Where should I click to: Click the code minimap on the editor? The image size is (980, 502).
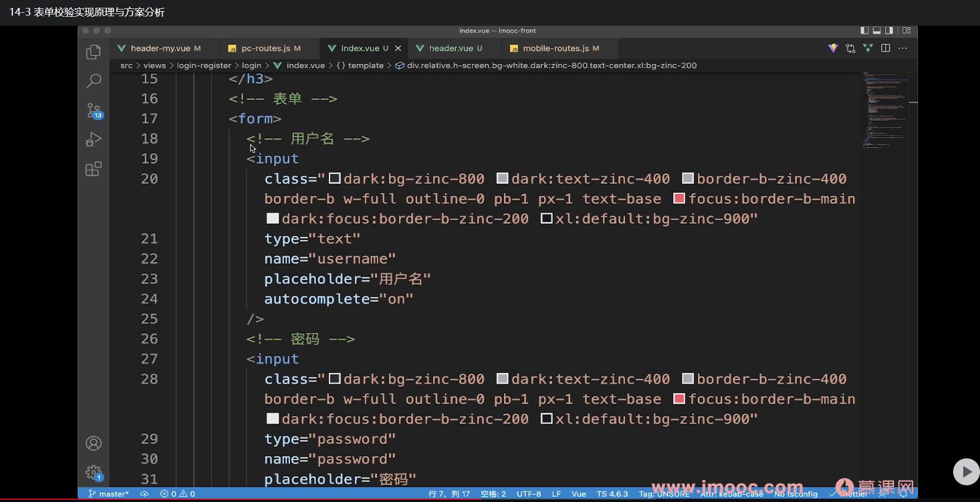[x=884, y=110]
